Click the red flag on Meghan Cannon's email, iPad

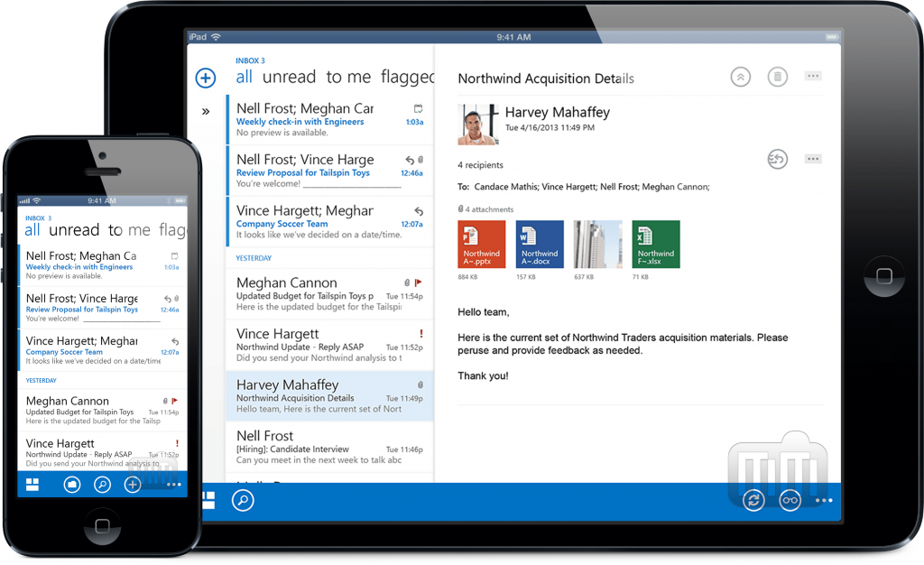click(x=419, y=282)
